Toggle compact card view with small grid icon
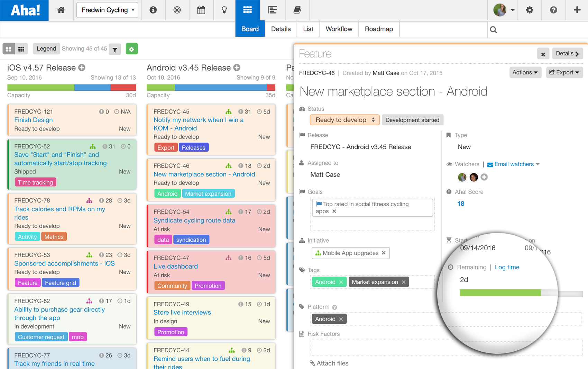The image size is (588, 369). point(21,49)
